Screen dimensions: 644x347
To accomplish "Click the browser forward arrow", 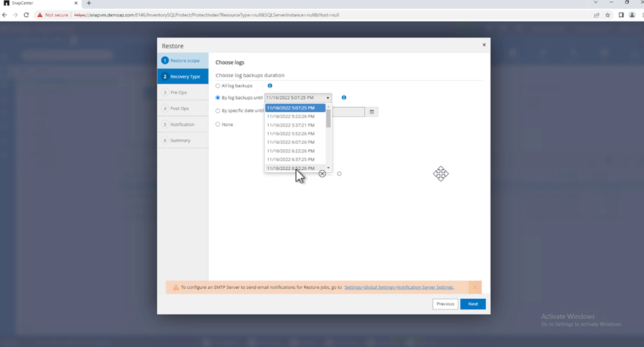I will (15, 15).
